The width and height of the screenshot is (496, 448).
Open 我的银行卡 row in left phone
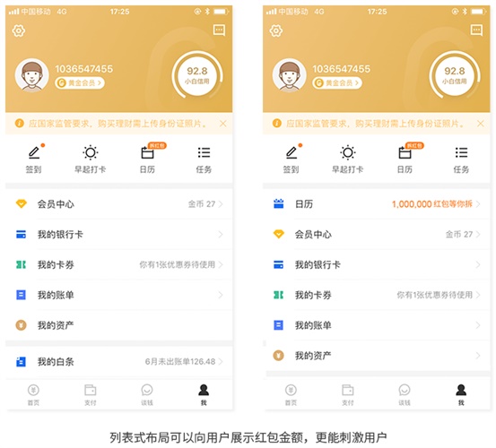(119, 235)
